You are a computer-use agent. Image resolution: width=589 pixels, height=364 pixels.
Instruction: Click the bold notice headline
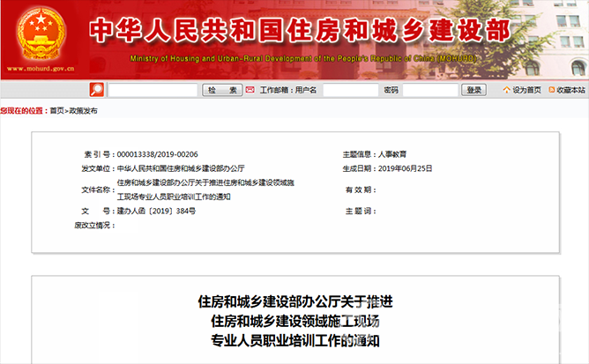[295, 321]
